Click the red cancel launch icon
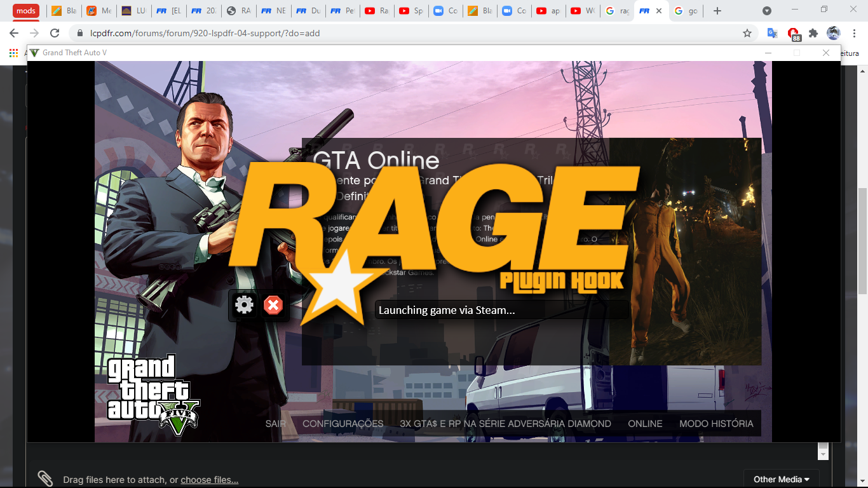The width and height of the screenshot is (868, 488). click(273, 306)
